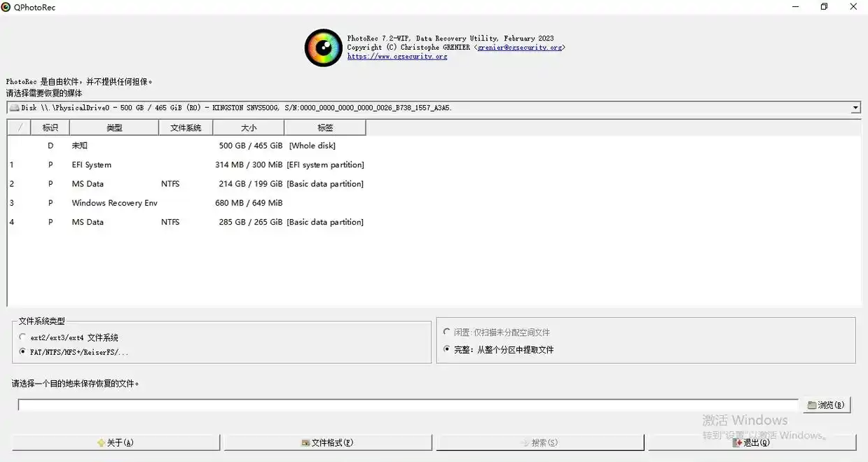Open 关于(A) about dialog
Image resolution: width=868 pixels, height=462 pixels.
(116, 442)
